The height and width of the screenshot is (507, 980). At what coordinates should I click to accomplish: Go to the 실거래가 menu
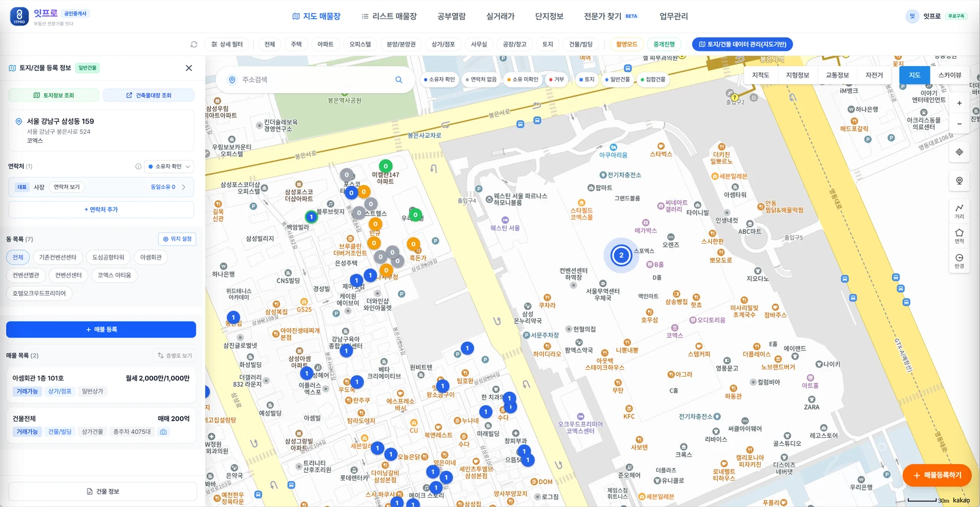tap(500, 17)
